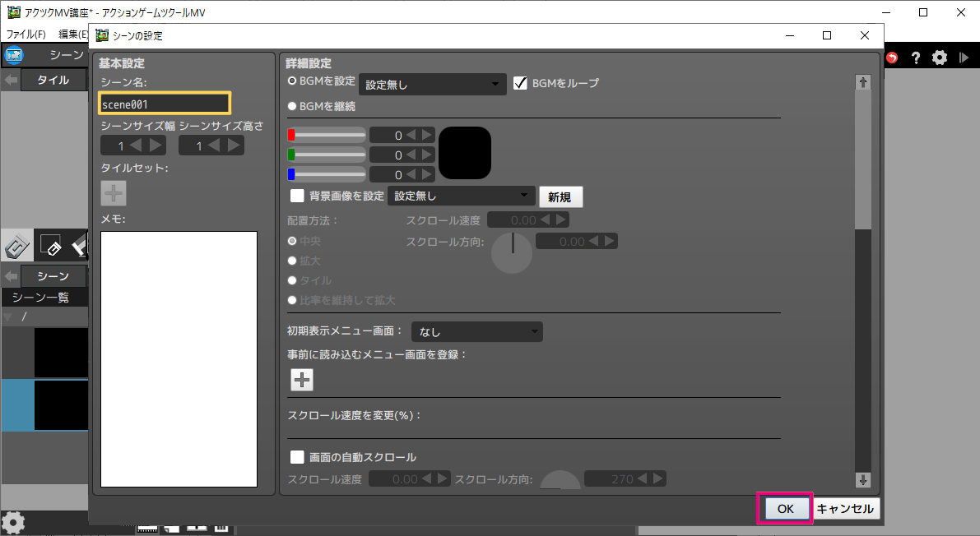Click the gear icon at bottom left

pos(14,523)
